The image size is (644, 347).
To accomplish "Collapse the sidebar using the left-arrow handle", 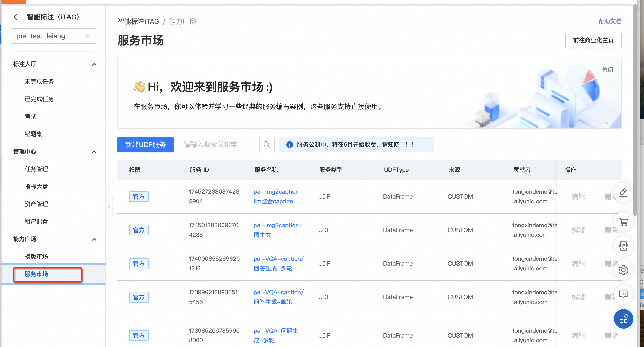I will tap(109, 207).
